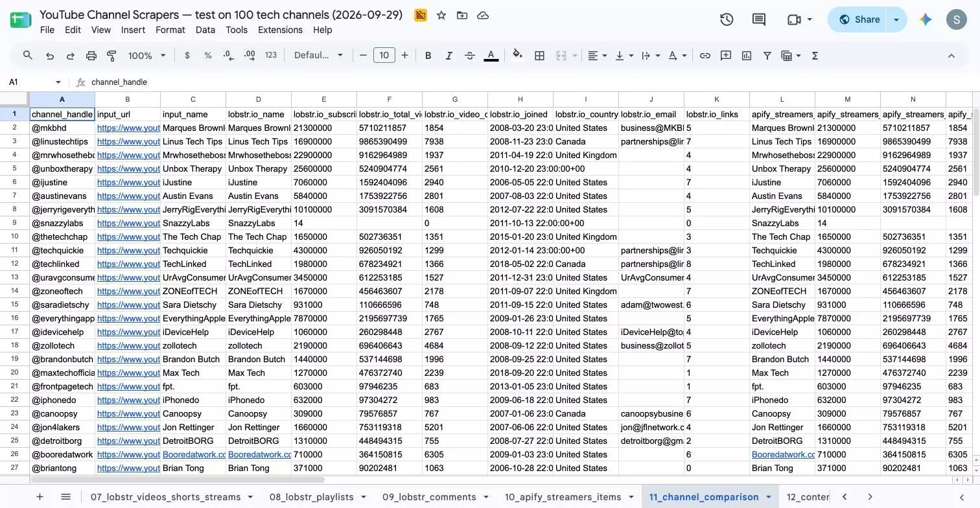The image size is (980, 508).
Task: Open Booredatwork.com link in column C
Action: coord(194,455)
